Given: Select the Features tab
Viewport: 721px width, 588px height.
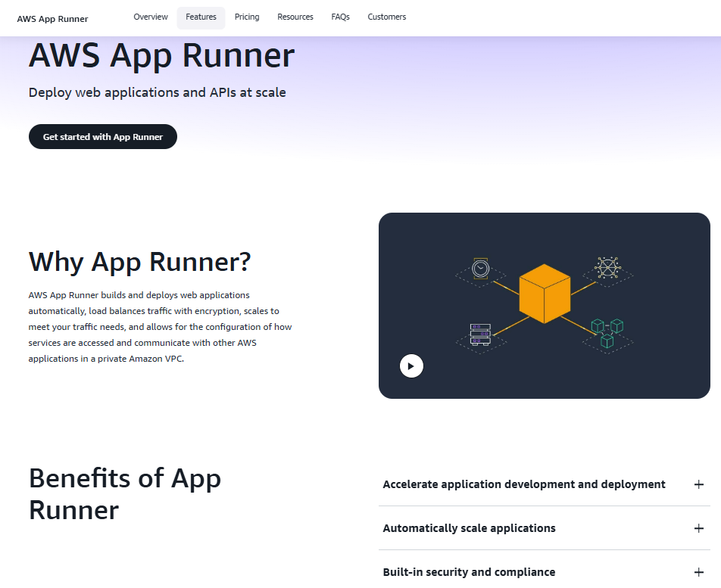Looking at the screenshot, I should 201,17.
